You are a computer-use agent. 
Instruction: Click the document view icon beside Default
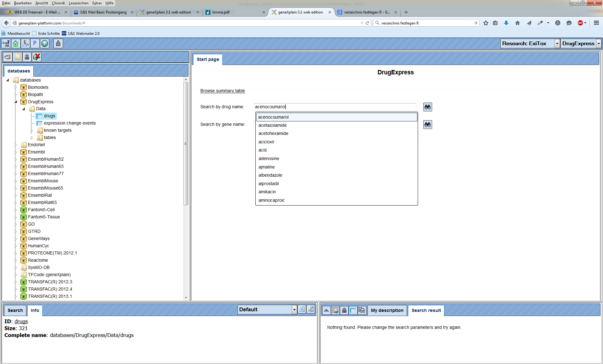(x=301, y=309)
